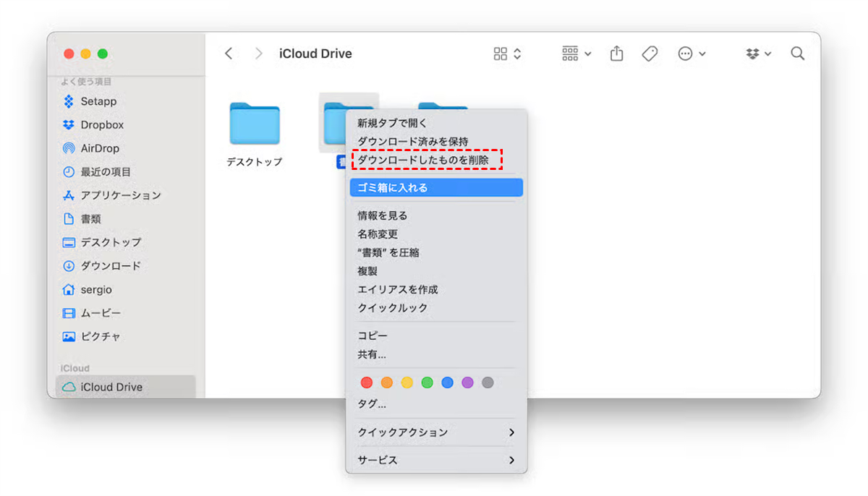The image size is (868, 496).
Task: Click the Share toolbar icon
Action: coord(616,54)
